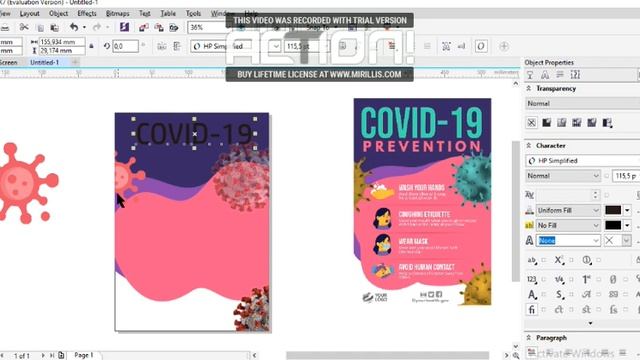Click the ordinals 1st icon
Image resolution: width=640 pixels, height=360 pixels.
click(587, 280)
